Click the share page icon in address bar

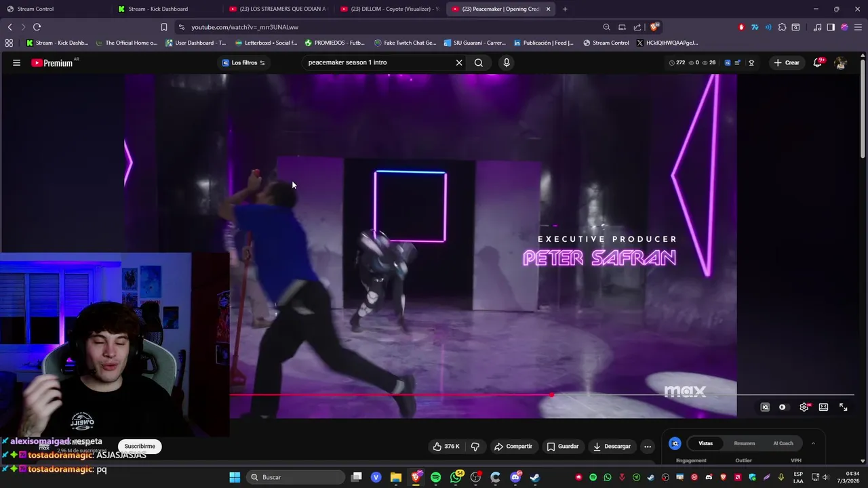coord(637,27)
